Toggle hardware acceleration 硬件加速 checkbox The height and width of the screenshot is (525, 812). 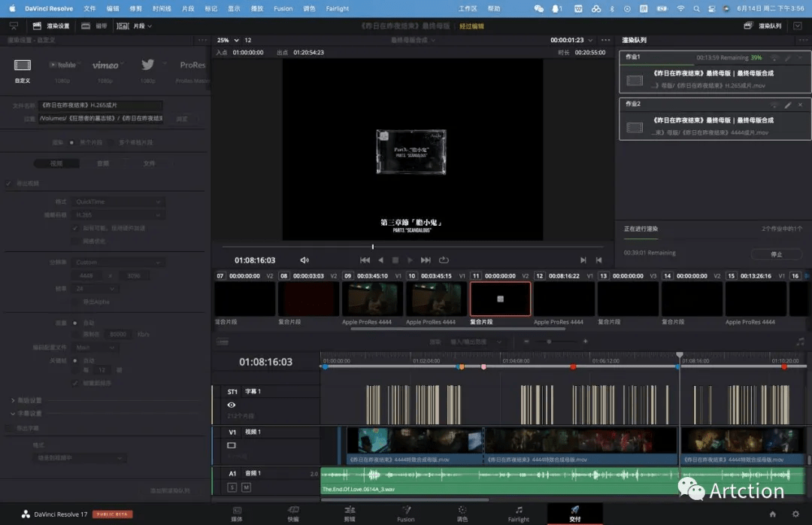click(76, 228)
